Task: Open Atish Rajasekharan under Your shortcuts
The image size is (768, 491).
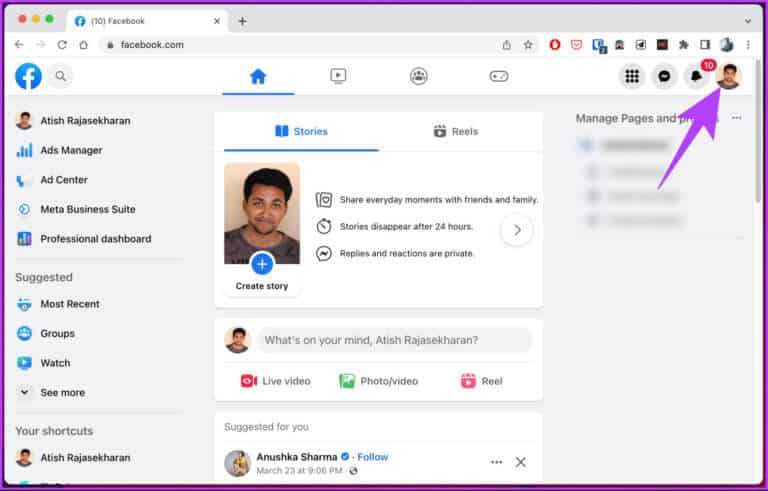Action: tap(73, 458)
